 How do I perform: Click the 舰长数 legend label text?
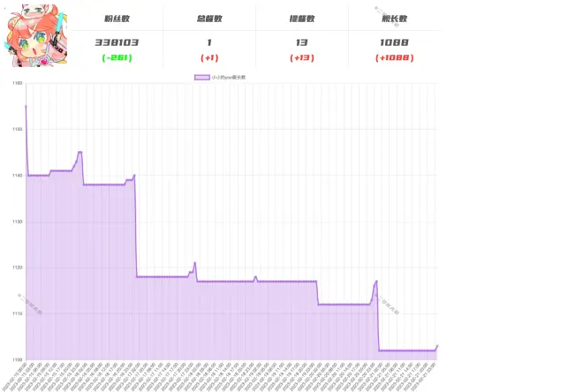tap(229, 78)
